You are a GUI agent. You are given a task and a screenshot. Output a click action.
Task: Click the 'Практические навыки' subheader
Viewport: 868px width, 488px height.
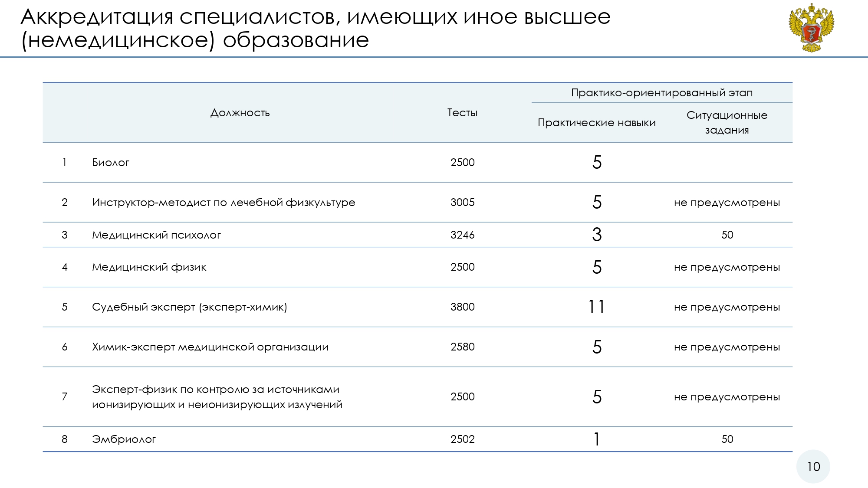597,123
